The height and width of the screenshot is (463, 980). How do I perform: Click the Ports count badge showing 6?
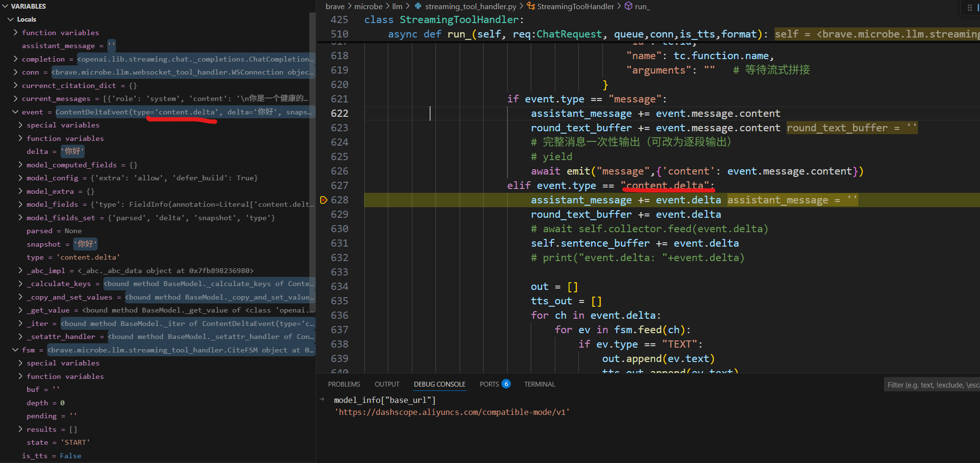tap(506, 384)
